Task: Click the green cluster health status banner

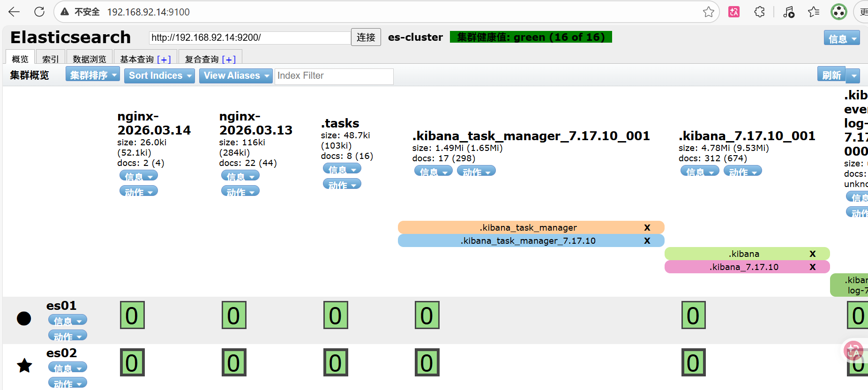Action: pyautogui.click(x=531, y=37)
